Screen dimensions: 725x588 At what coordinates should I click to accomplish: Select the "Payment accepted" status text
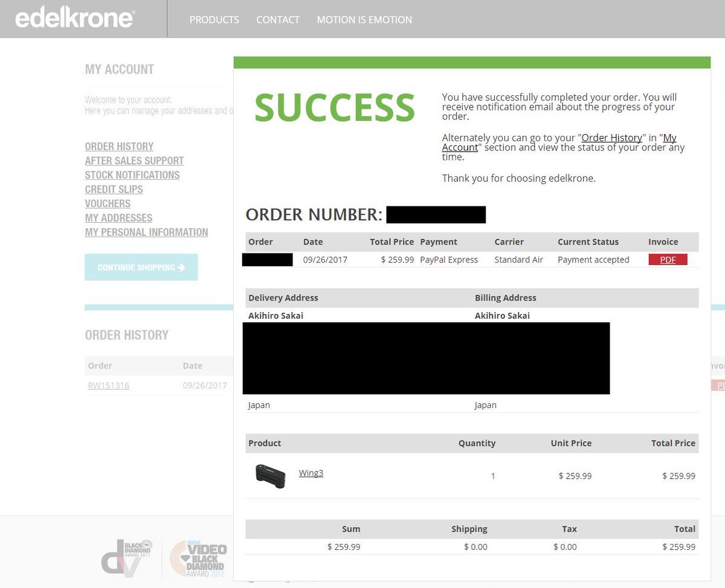tap(593, 260)
